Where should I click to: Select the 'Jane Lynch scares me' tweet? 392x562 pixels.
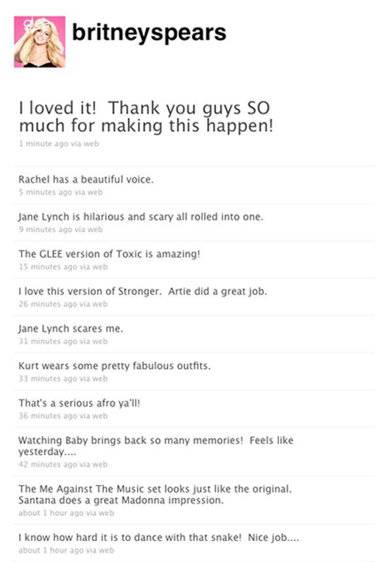71,329
